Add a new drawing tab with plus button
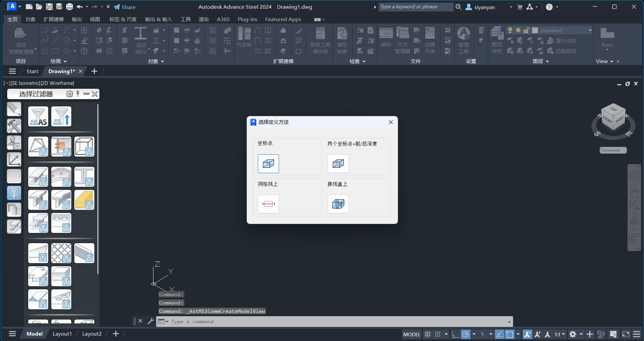 (94, 71)
